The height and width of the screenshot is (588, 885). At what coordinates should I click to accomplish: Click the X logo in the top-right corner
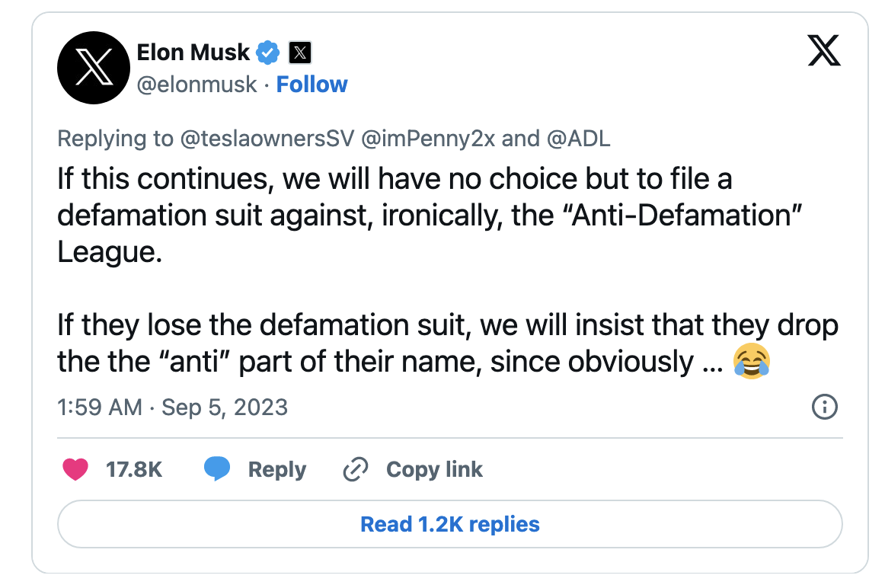pos(823,53)
